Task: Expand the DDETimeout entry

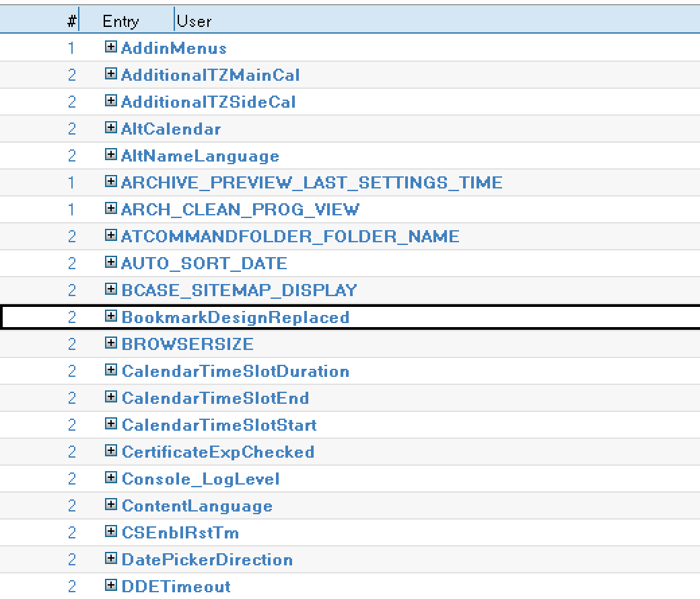Action: tap(110, 586)
